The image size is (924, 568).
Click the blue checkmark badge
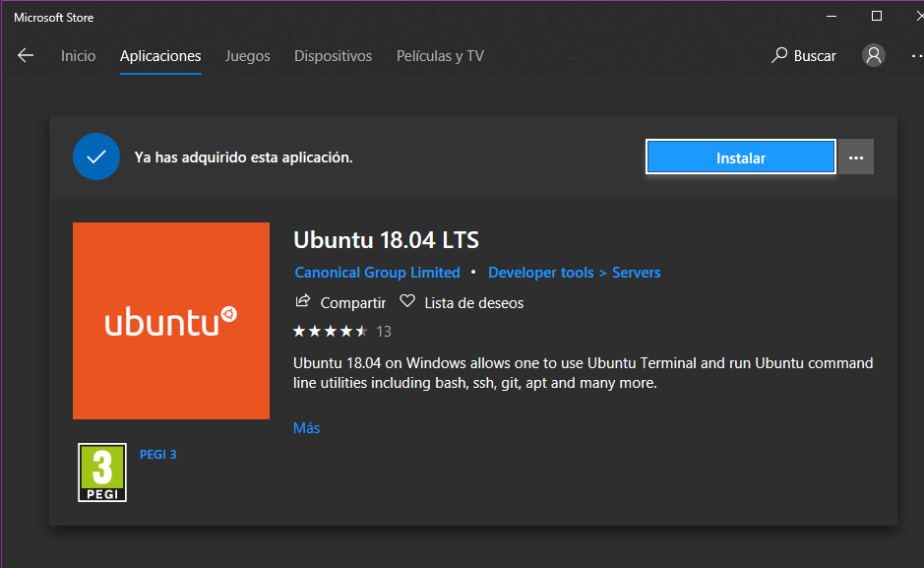95,157
